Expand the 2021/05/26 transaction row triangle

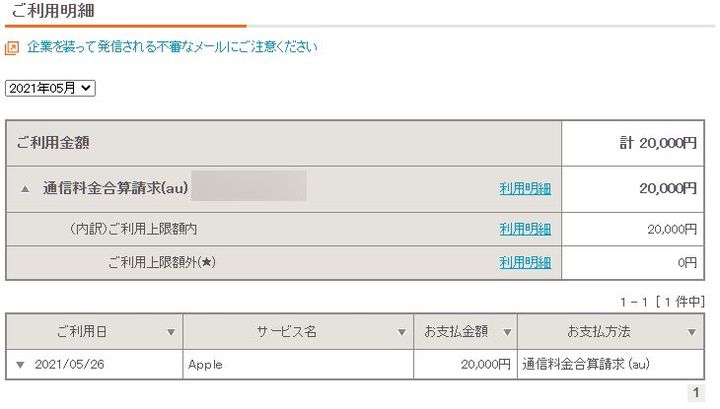pos(20,365)
